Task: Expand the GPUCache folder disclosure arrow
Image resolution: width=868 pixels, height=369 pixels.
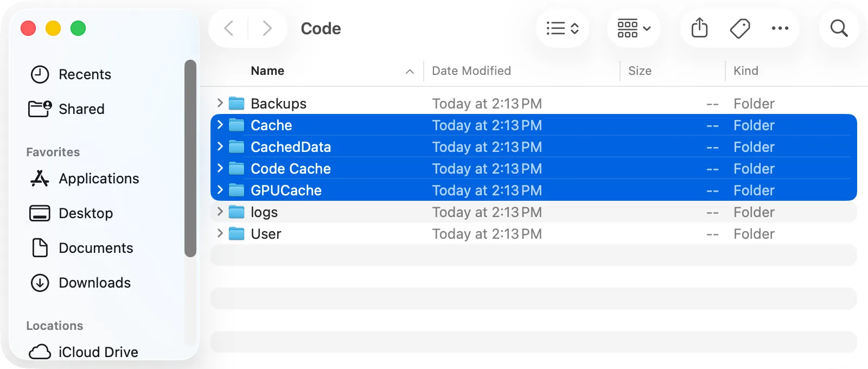Action: [220, 190]
